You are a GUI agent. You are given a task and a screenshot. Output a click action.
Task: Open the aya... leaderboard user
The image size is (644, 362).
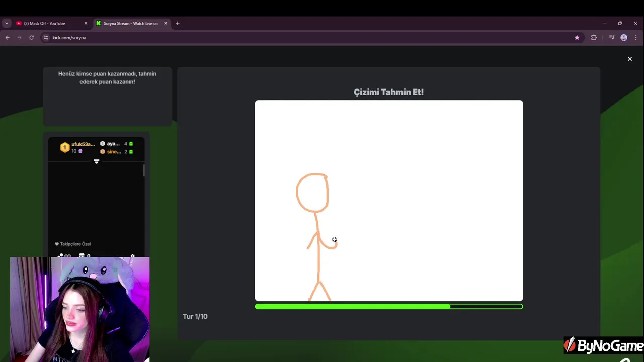point(113,144)
